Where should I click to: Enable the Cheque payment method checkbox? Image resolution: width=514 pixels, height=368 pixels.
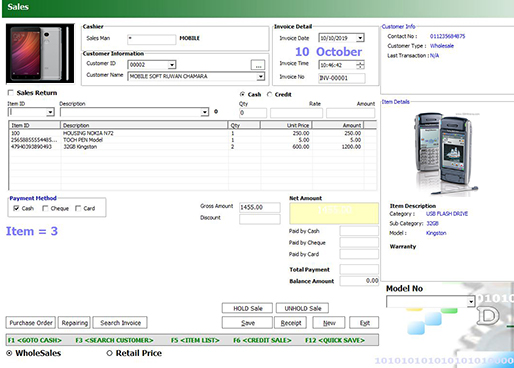tap(45, 208)
